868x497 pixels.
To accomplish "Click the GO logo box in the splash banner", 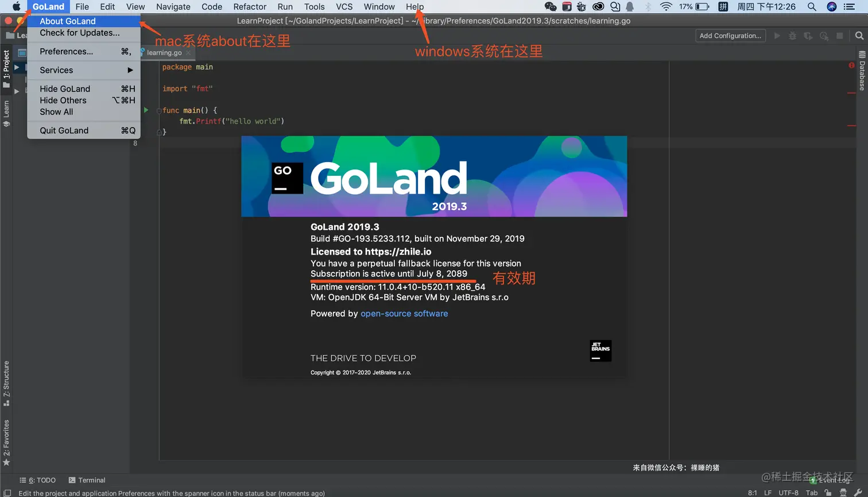I will [x=287, y=178].
